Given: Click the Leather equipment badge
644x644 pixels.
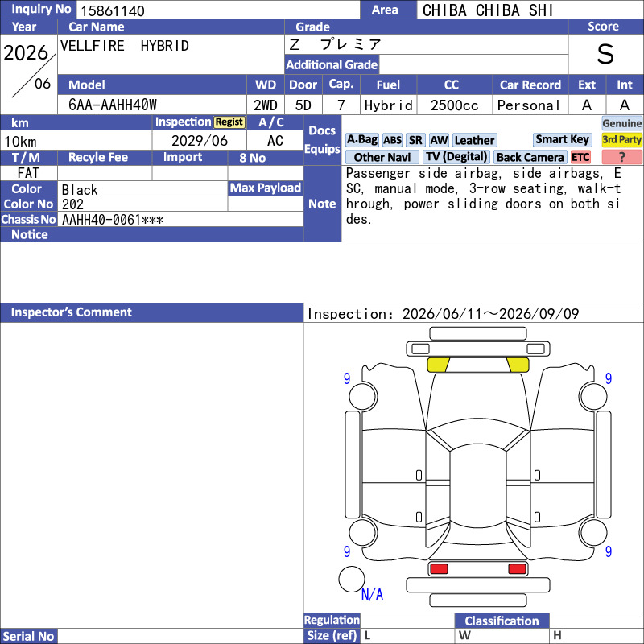Looking at the screenshot, I should coord(474,140).
